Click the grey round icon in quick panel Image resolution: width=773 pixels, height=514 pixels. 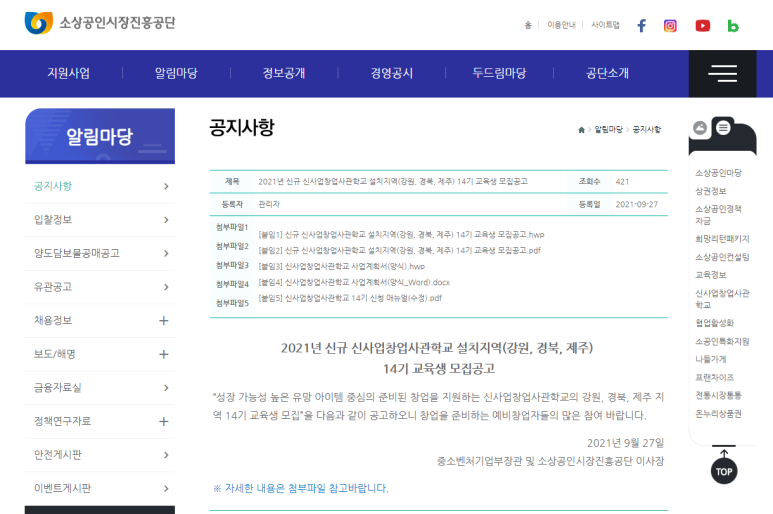tap(700, 128)
